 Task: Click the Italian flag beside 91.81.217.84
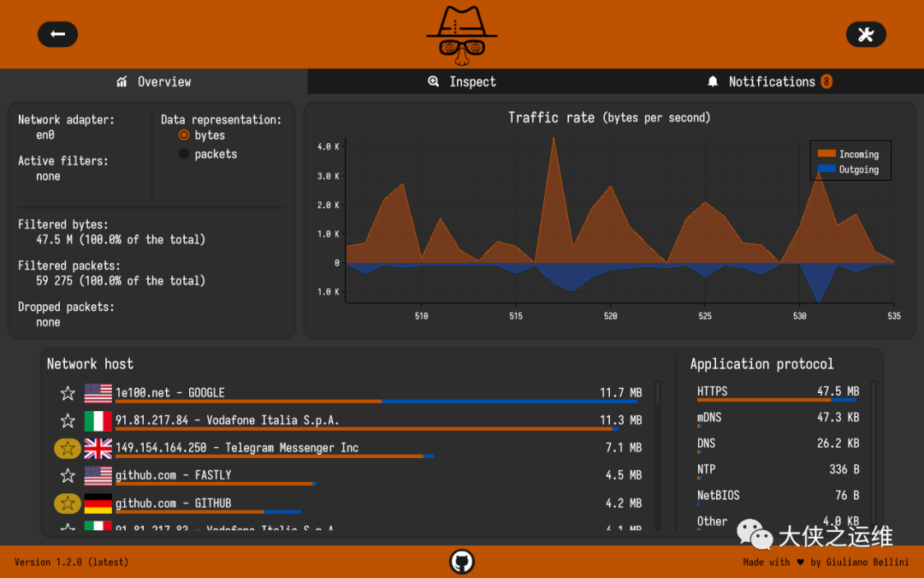pos(98,420)
